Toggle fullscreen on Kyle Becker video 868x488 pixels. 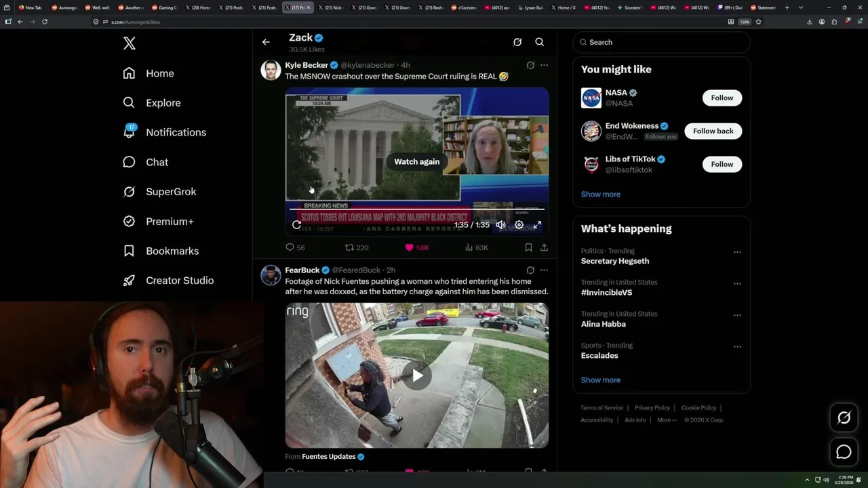538,225
